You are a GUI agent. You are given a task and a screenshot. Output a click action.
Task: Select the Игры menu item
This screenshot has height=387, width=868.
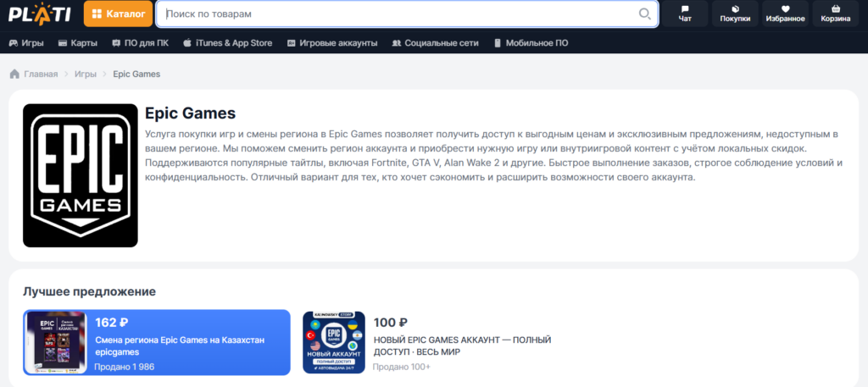coord(26,42)
